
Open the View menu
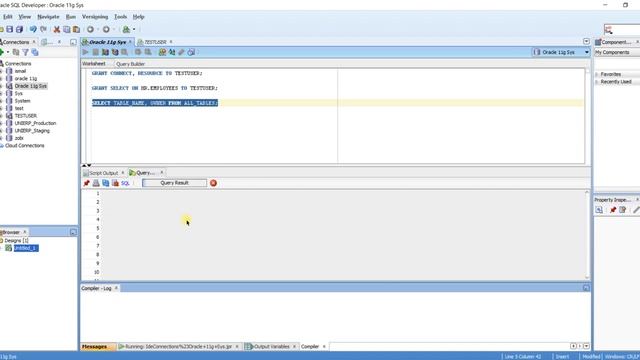coord(24,17)
